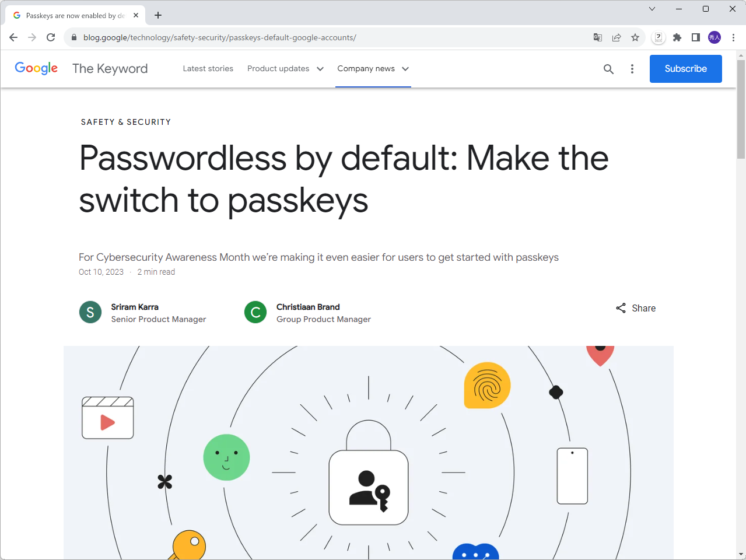Click the name Sriram Karra

(135, 307)
